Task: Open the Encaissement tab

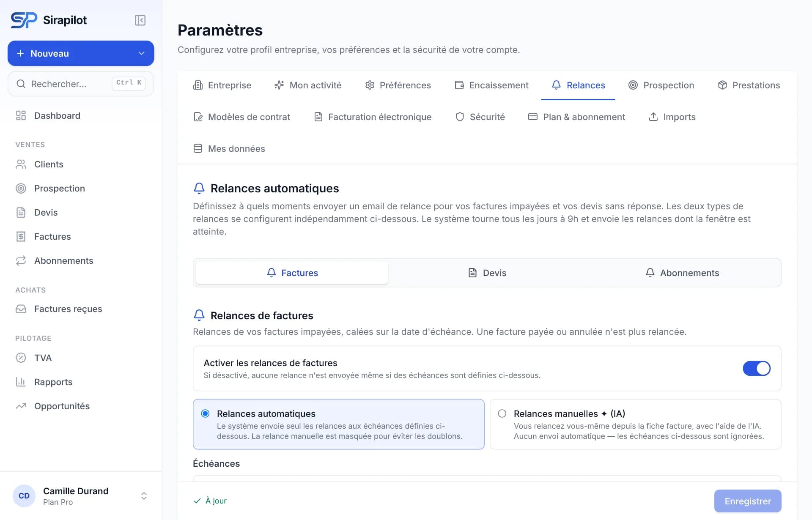Action: click(x=491, y=85)
